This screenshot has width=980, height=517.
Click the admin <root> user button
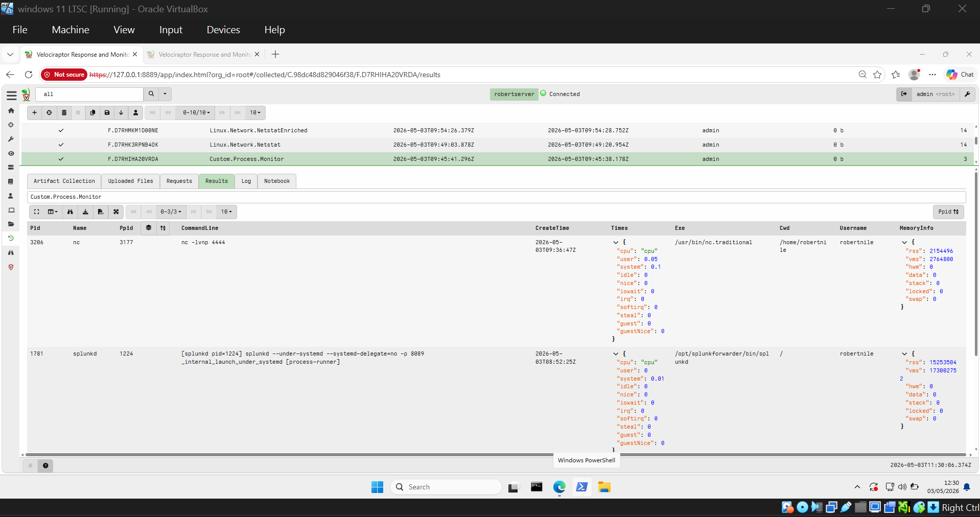(936, 94)
